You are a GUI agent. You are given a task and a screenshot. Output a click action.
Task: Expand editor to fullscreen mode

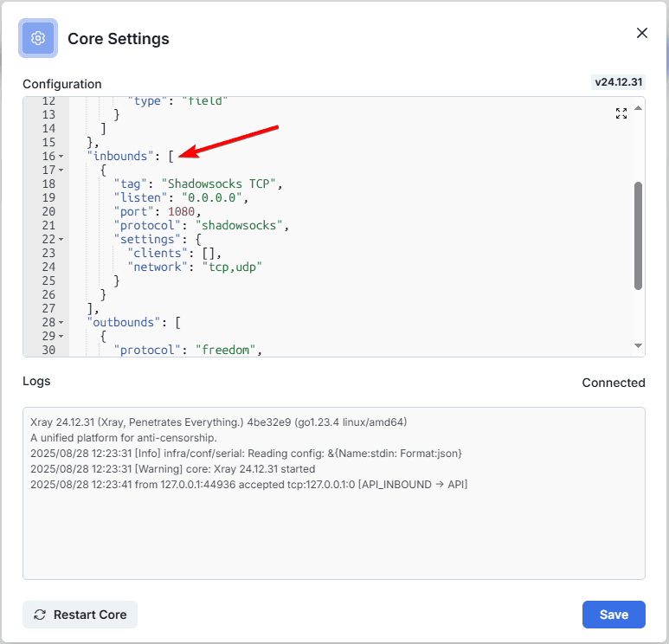[621, 113]
